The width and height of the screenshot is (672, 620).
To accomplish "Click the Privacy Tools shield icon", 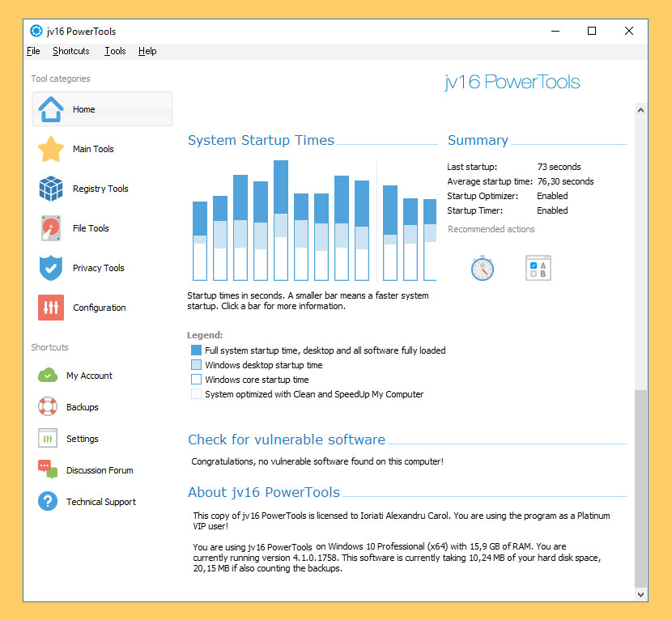I will (x=51, y=268).
